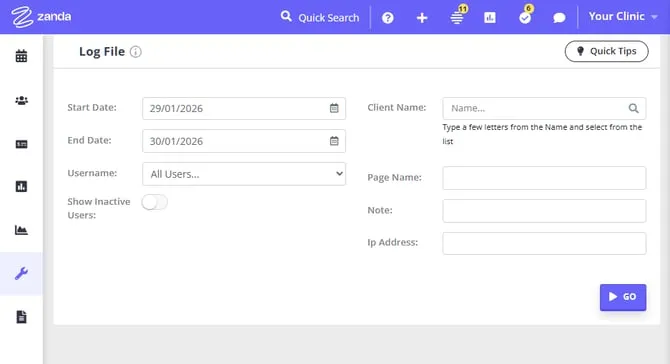This screenshot has height=364, width=670.
Task: Click the plus add-new icon
Action: 422,18
